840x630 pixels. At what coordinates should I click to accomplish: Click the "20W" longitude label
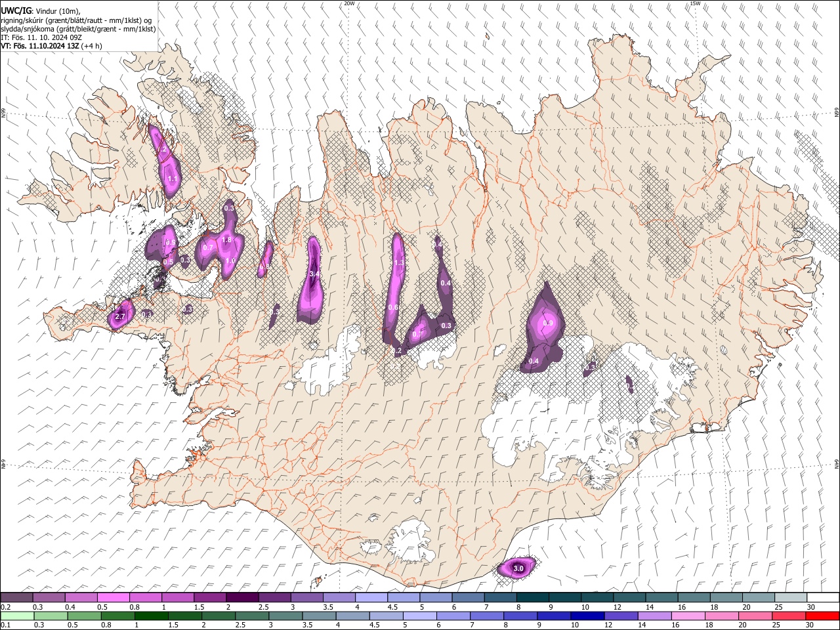[x=349, y=3]
